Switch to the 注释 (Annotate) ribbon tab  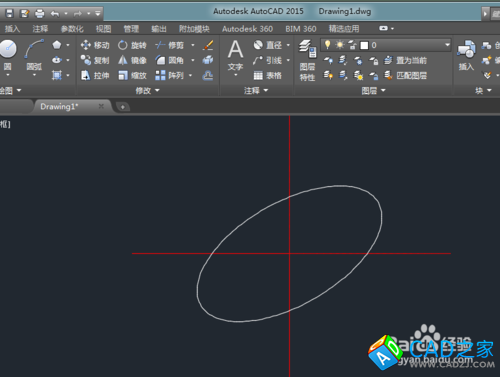[40, 29]
